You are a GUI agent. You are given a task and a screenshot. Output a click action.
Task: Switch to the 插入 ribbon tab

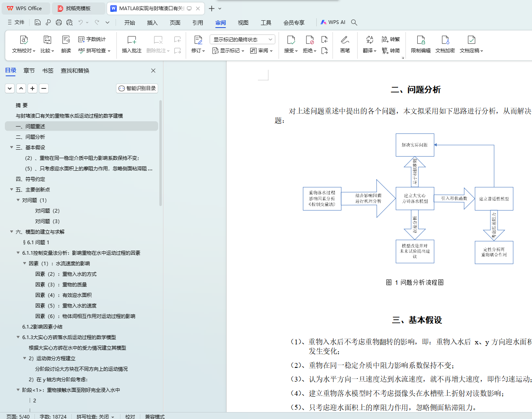[x=152, y=23]
